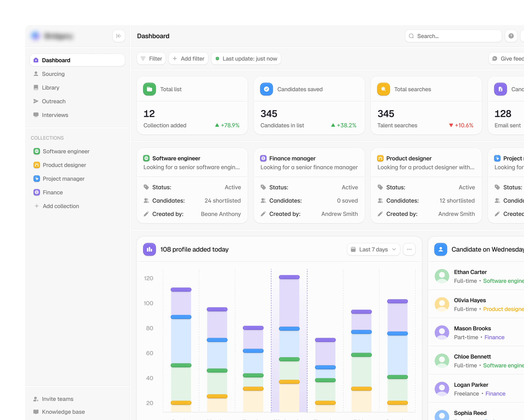
Task: Click the Outreach paper plane icon
Action: coord(36,101)
